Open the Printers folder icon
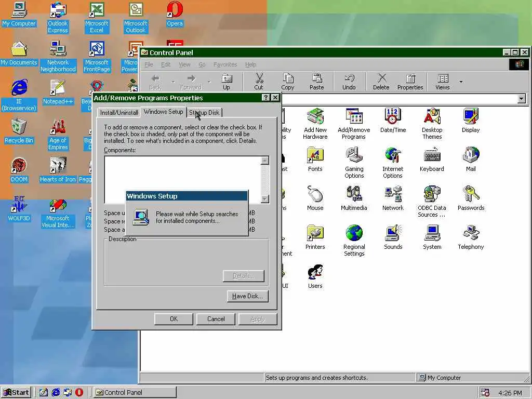The width and height of the screenshot is (532, 399). coord(315,237)
